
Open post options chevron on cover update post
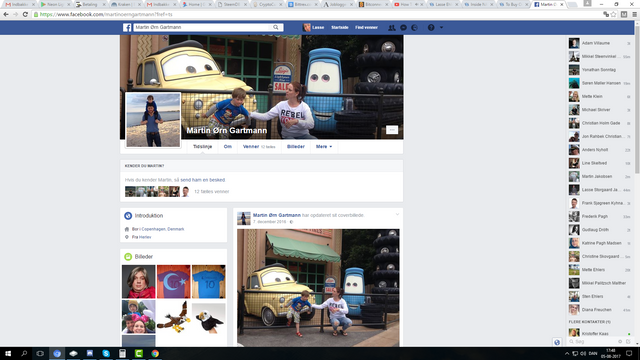pyautogui.click(x=397, y=214)
